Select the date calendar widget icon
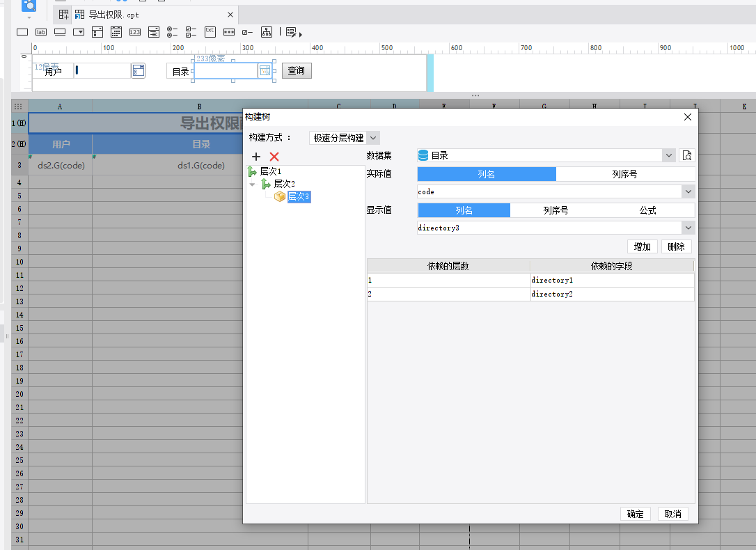The width and height of the screenshot is (756, 550). pos(116,32)
